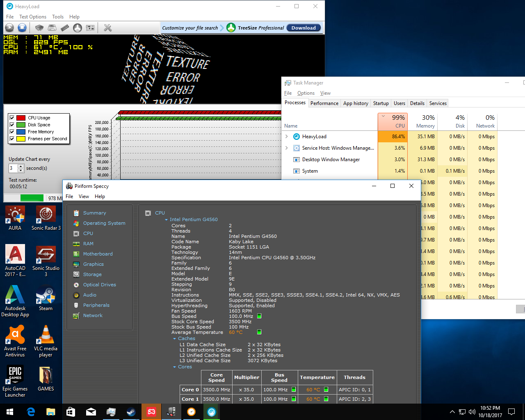Click the round pie-chart icon in HeavyLoad toolbar
The image size is (525, 420).
[x=78, y=27]
